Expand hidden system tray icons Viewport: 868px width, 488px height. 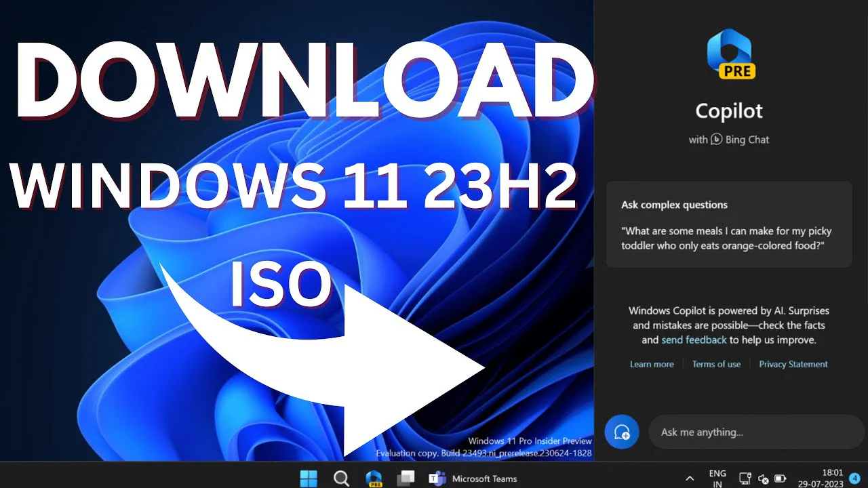(690, 478)
